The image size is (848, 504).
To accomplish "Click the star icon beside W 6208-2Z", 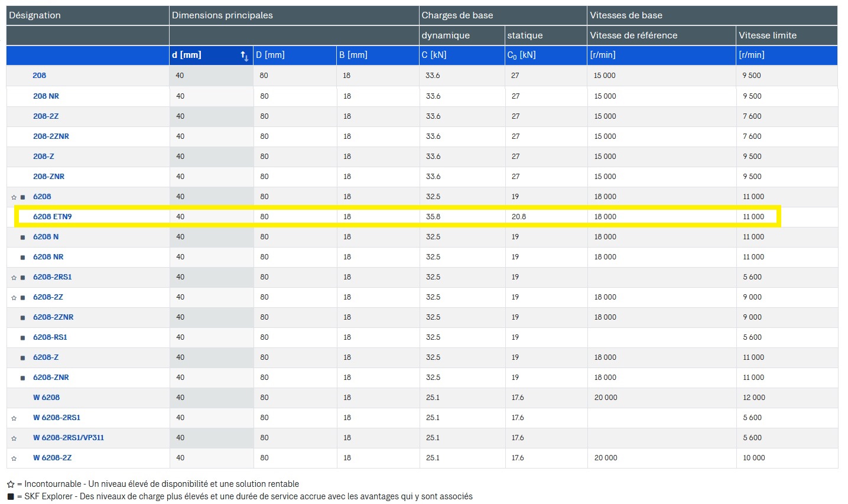I will 14,459.
